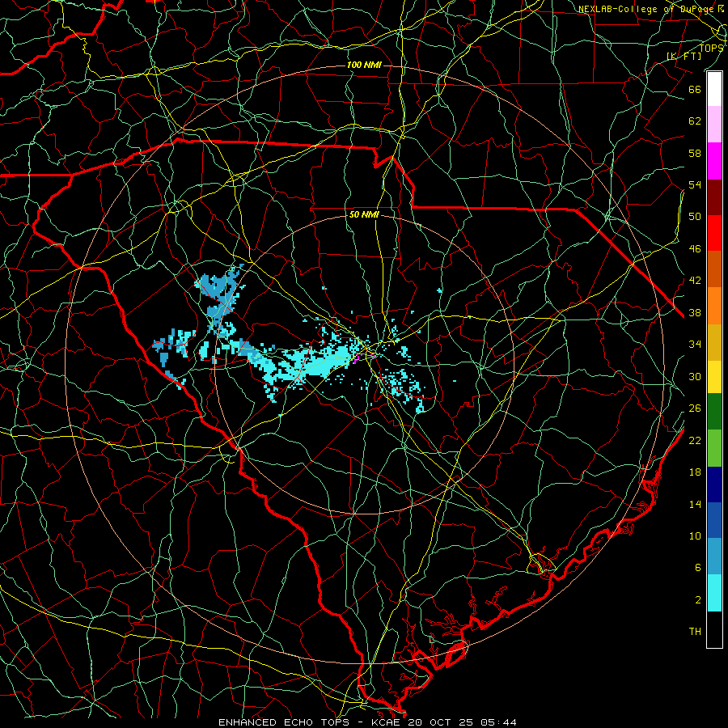Click the legend value 66
Screen dimensions: 728x728
(x=695, y=89)
